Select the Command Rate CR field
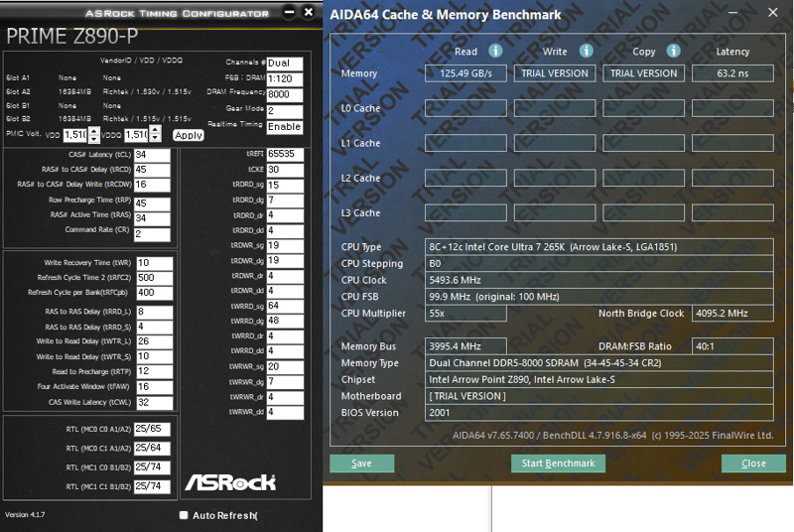Viewport: 794px width, 532px height. click(x=152, y=234)
